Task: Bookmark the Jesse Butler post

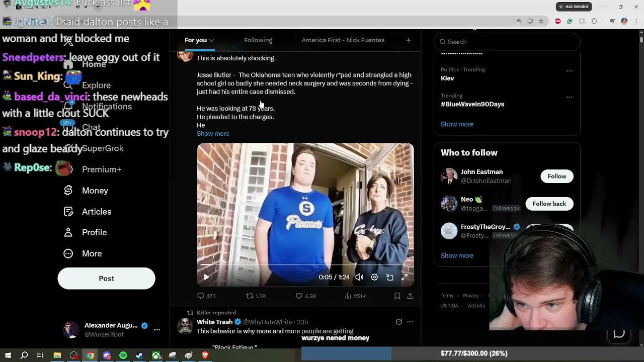Action: [x=397, y=296]
